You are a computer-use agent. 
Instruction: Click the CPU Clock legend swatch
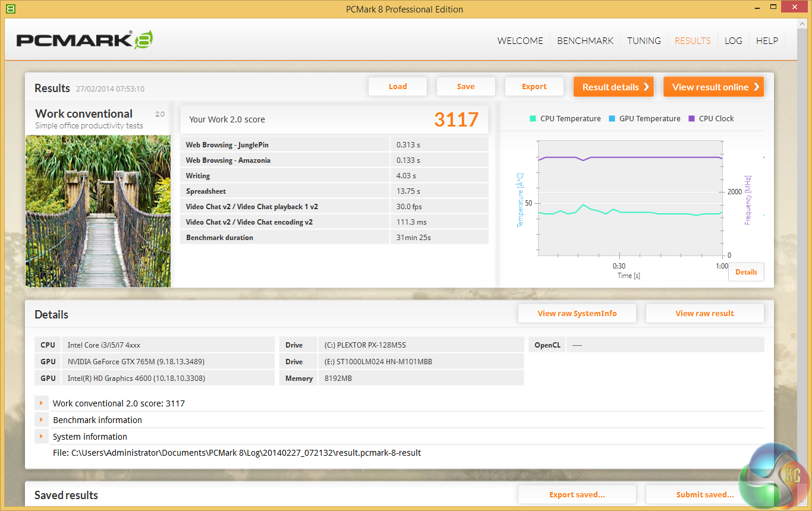691,119
